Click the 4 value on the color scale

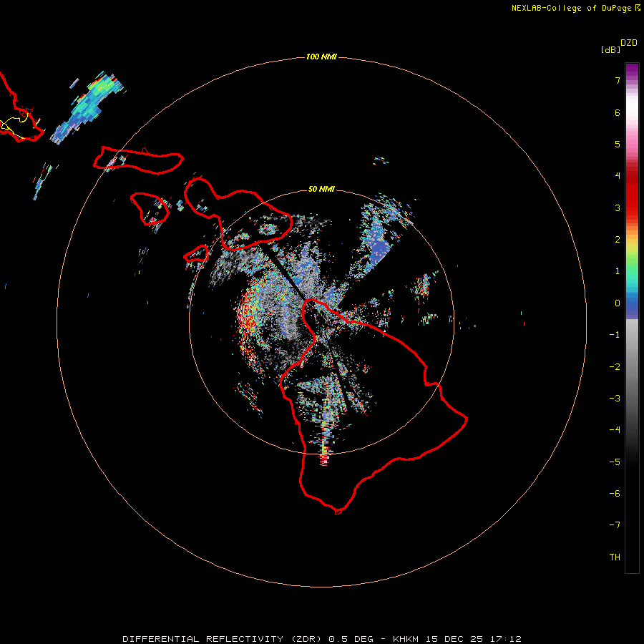point(618,176)
